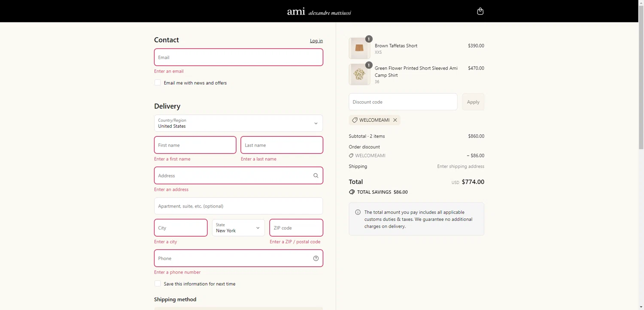The width and height of the screenshot is (644, 310).
Task: Focus the Apartment, suite field
Action: point(238,206)
